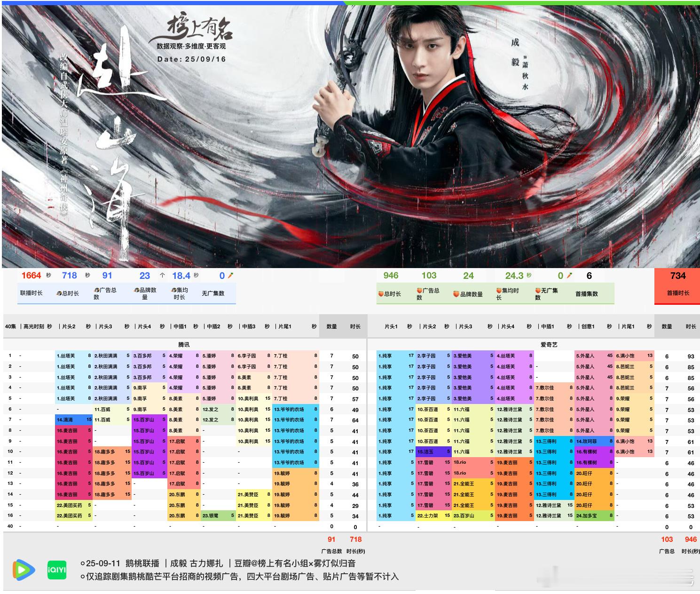
Task: Click the 联播时长 label
Action: click(31, 293)
